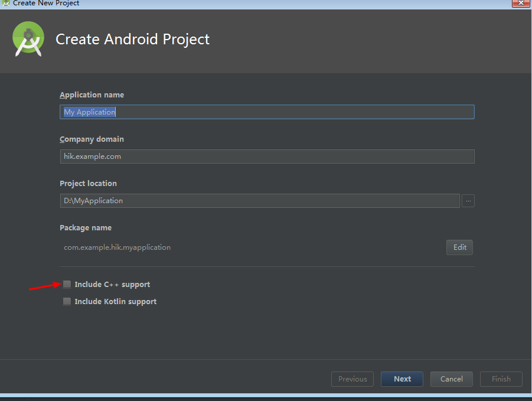Viewport: 532px width, 401px height.
Task: Click the Company domain input field
Action: coord(267,157)
